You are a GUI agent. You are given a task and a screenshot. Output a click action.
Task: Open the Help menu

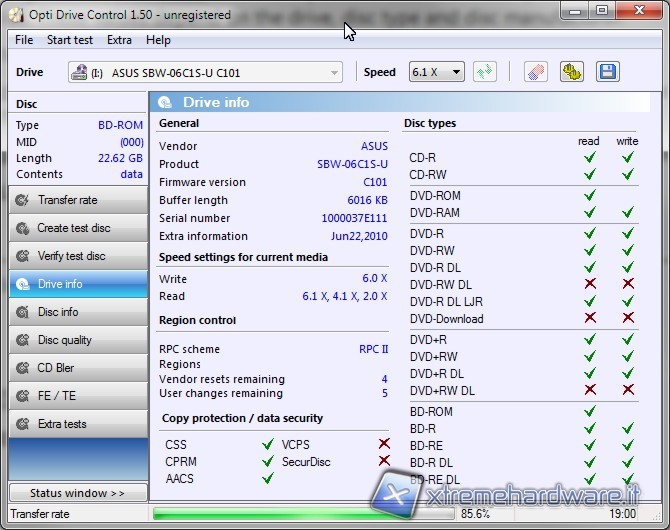[x=158, y=40]
